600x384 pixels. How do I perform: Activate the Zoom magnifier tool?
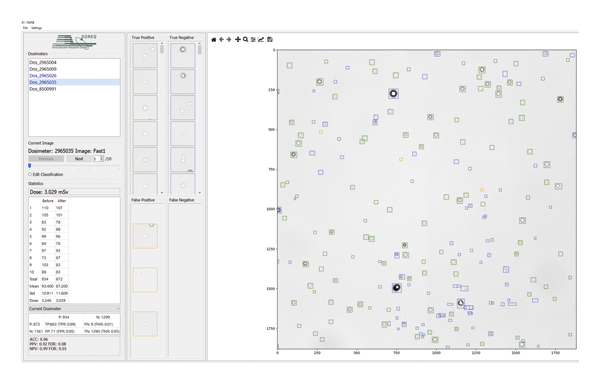[x=245, y=39]
